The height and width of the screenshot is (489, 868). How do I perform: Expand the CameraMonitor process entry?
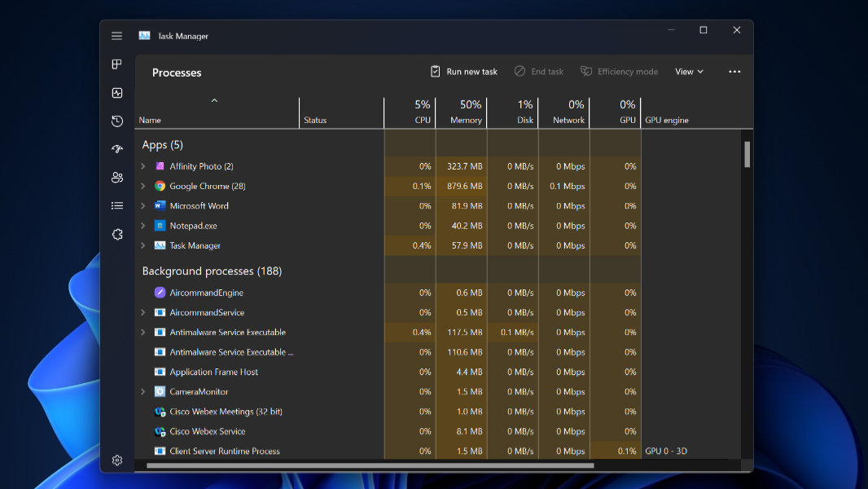(x=143, y=392)
